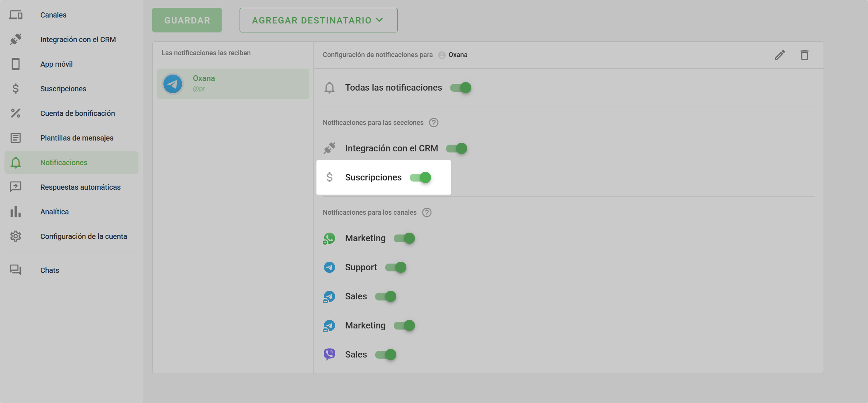Click the CRM plug icon in the sidebar
Screen dimensions: 868x403
16,40
